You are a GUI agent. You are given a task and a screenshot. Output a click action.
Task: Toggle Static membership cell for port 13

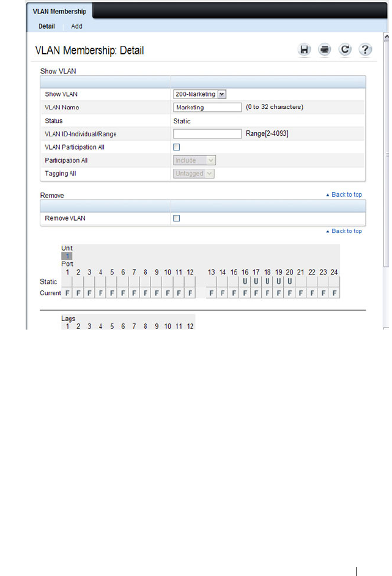click(x=211, y=282)
